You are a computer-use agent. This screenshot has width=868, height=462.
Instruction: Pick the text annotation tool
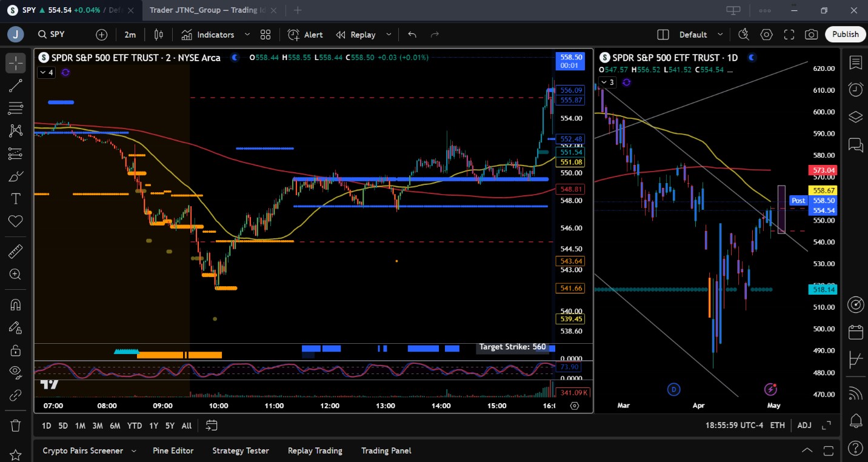point(16,199)
